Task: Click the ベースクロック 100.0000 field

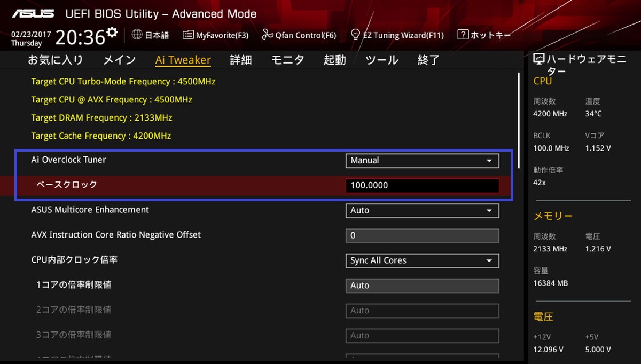Action: (422, 185)
